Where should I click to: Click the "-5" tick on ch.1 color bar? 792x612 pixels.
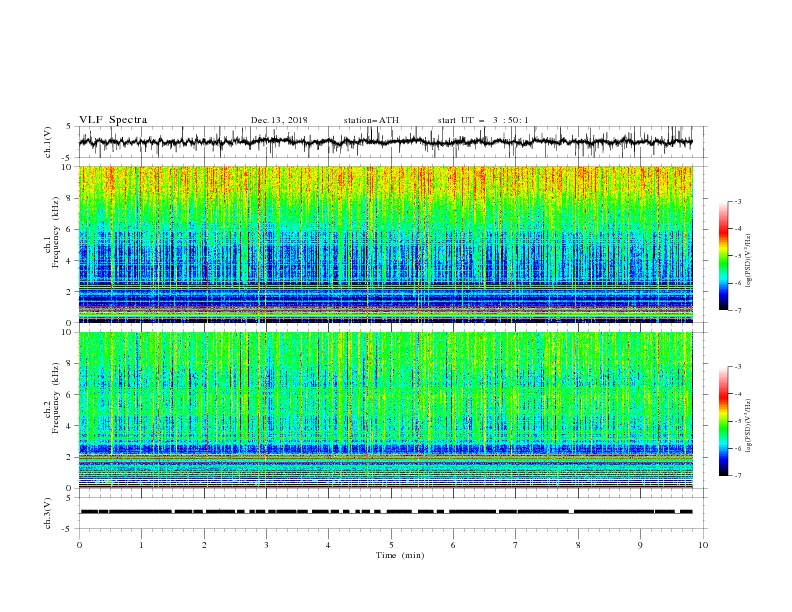click(737, 256)
